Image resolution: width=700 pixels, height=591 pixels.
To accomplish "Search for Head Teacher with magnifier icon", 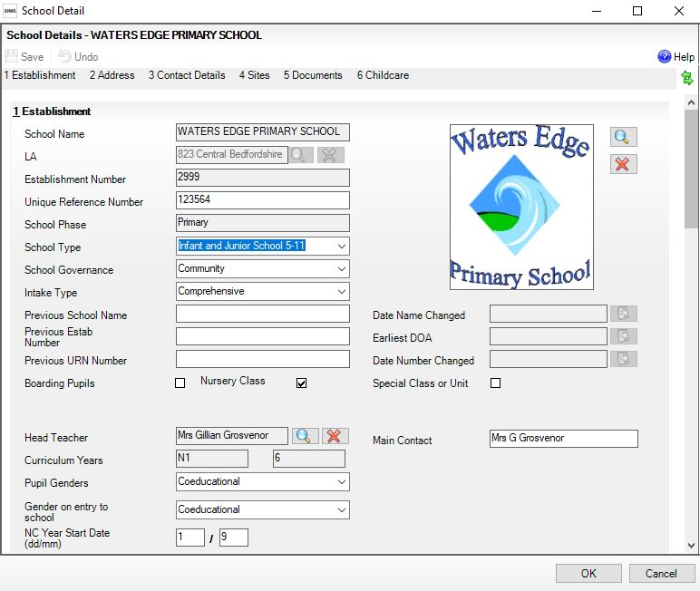I will 306,436.
